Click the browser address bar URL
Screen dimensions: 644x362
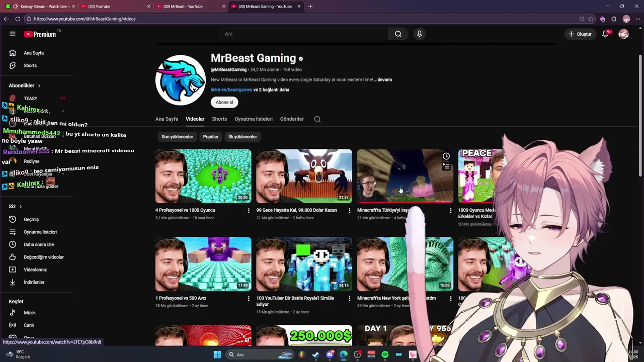(x=85, y=19)
